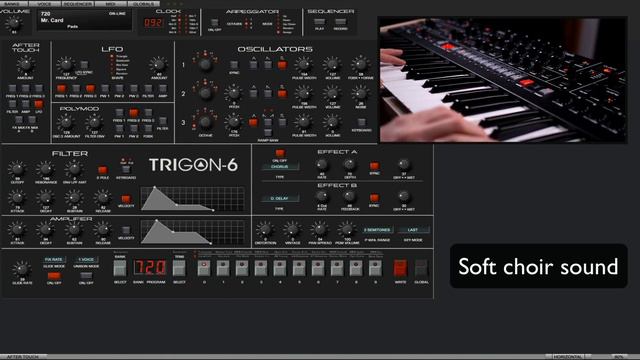Enable Oscillator 2 pulse wave button
The image size is (640, 360).
pyautogui.click(x=282, y=94)
